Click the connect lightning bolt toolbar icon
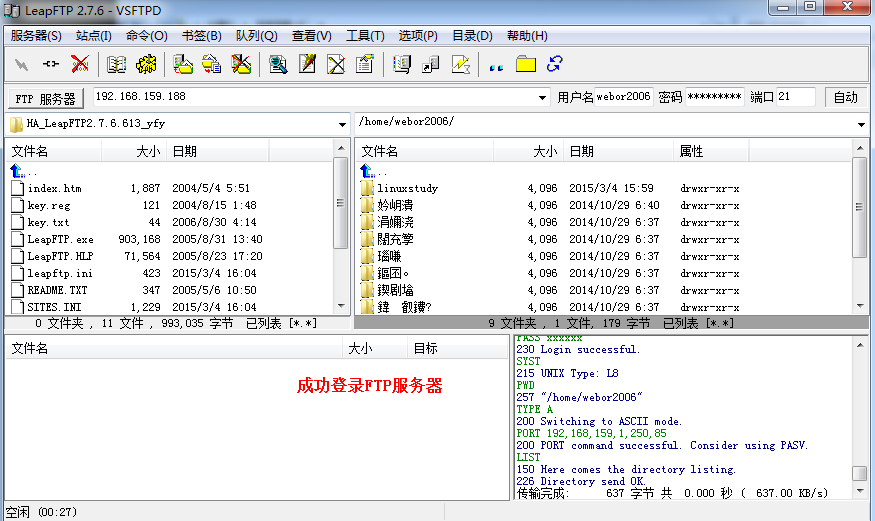 pyautogui.click(x=21, y=64)
